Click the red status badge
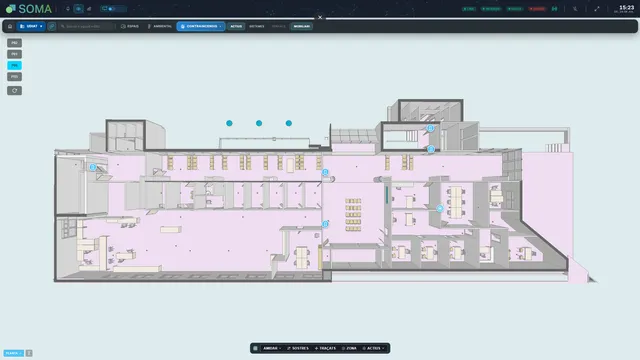 (x=537, y=9)
